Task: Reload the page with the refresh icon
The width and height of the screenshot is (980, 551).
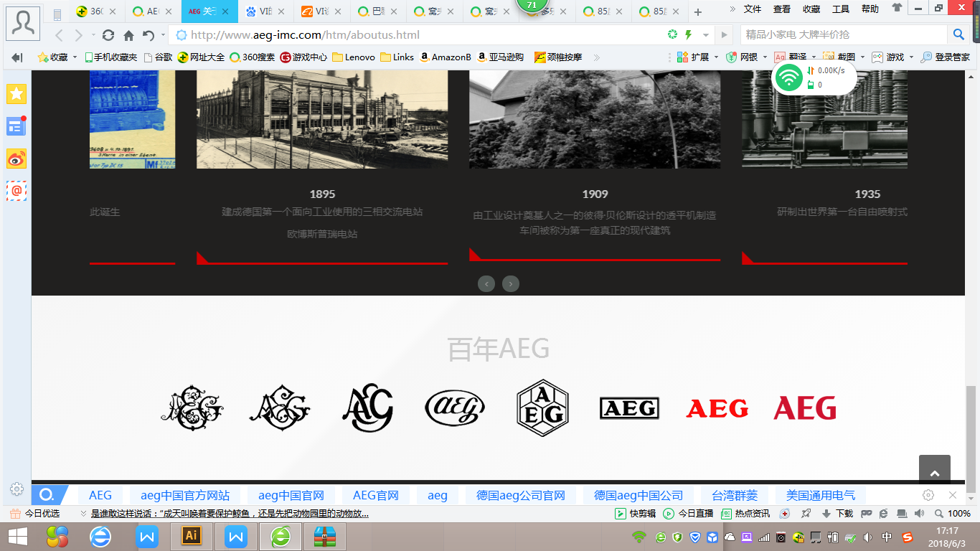Action: point(108,35)
